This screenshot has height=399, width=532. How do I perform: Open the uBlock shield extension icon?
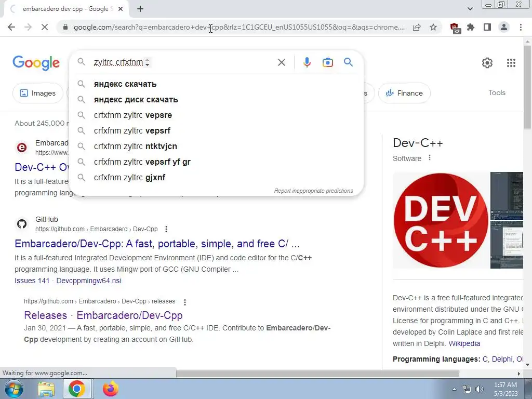tap(455, 28)
